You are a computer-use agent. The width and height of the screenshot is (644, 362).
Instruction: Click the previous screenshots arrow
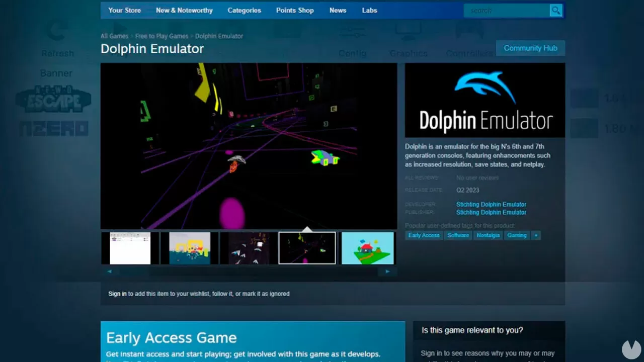pyautogui.click(x=110, y=271)
